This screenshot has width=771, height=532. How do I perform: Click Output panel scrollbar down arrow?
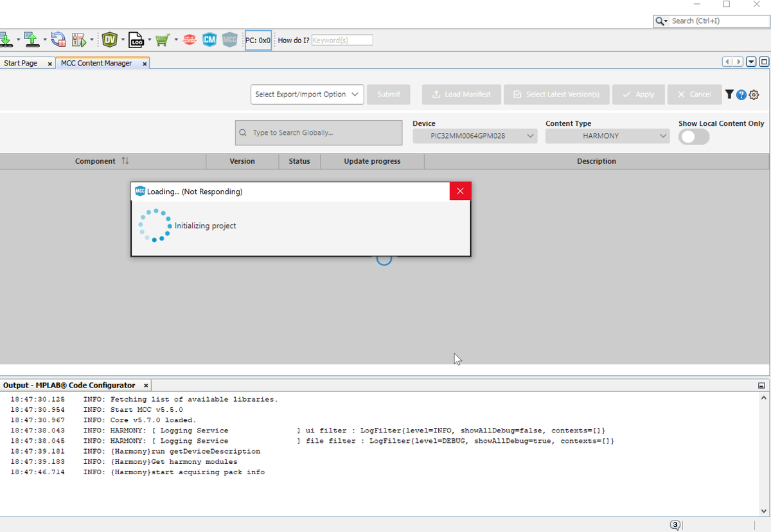[764, 511]
